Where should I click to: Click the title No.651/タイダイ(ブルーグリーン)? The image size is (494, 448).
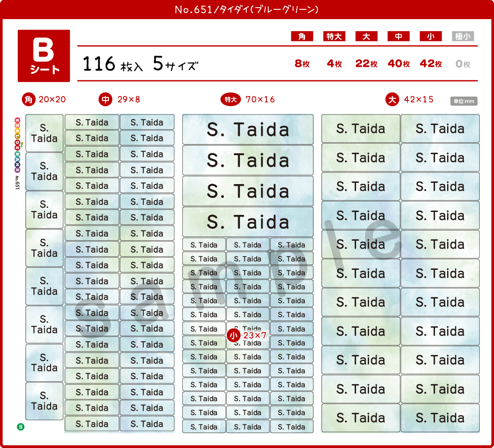(x=247, y=9)
